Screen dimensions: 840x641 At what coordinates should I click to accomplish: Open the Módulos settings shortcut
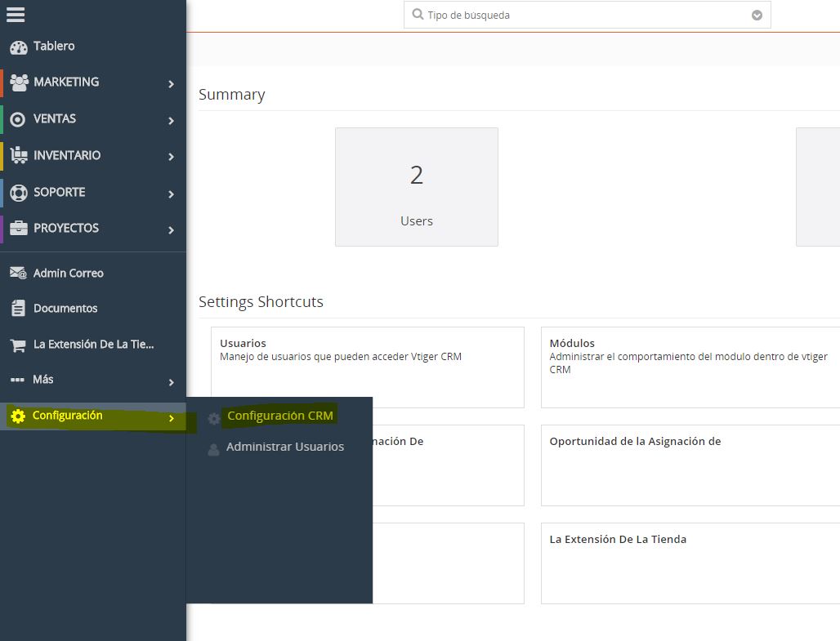click(x=690, y=367)
